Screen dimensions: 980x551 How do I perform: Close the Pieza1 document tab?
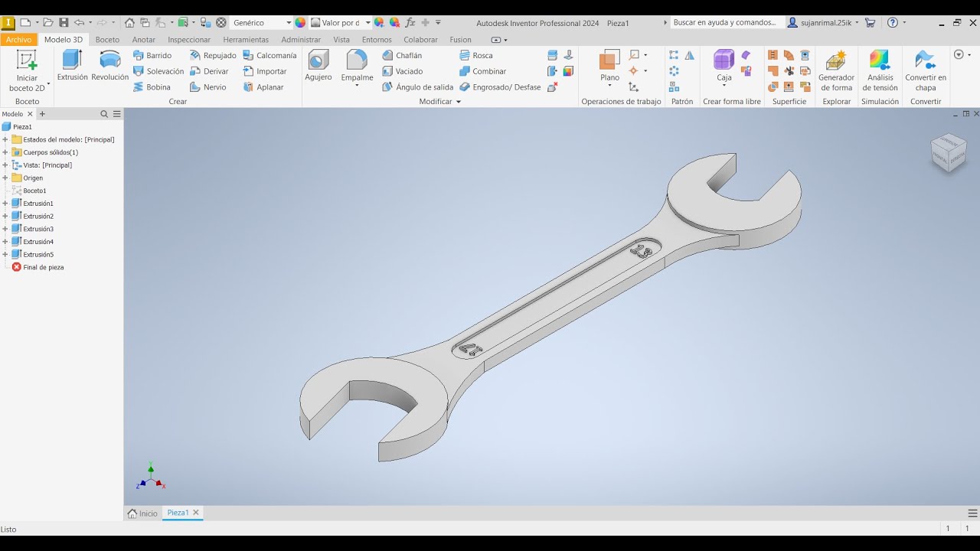coord(196,513)
